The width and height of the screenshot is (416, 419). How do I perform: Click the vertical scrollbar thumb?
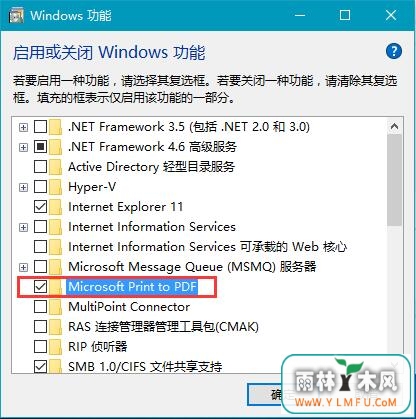[x=395, y=180]
